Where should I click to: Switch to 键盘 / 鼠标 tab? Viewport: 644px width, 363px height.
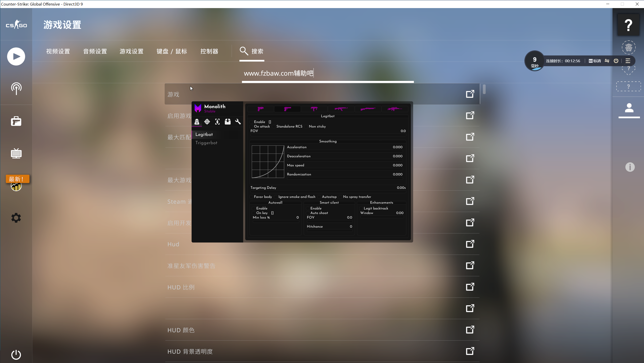[x=172, y=51]
